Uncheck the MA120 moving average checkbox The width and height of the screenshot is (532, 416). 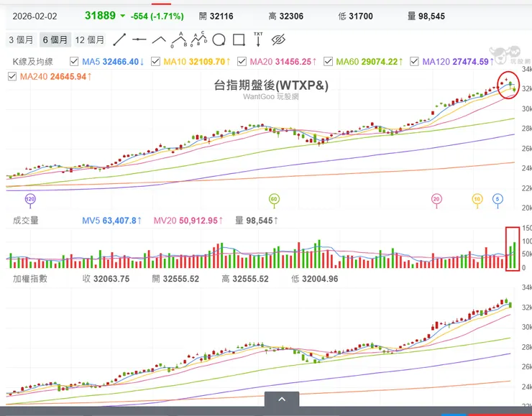(x=414, y=61)
